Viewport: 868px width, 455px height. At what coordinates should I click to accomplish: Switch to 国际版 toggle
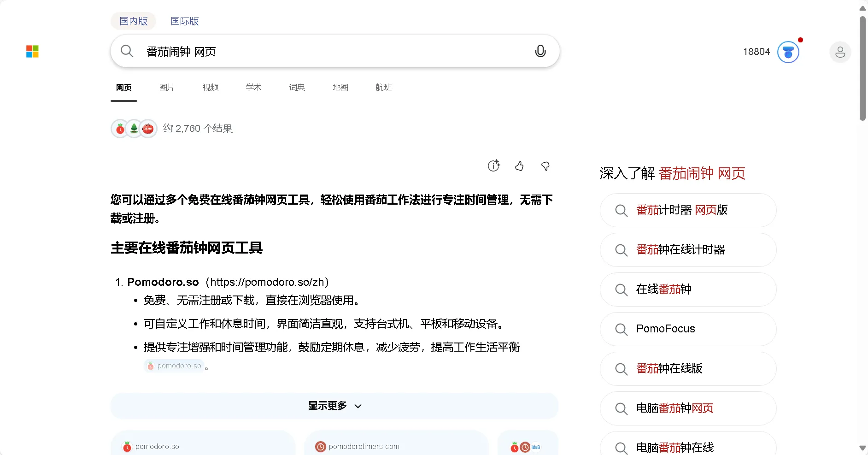pos(185,21)
